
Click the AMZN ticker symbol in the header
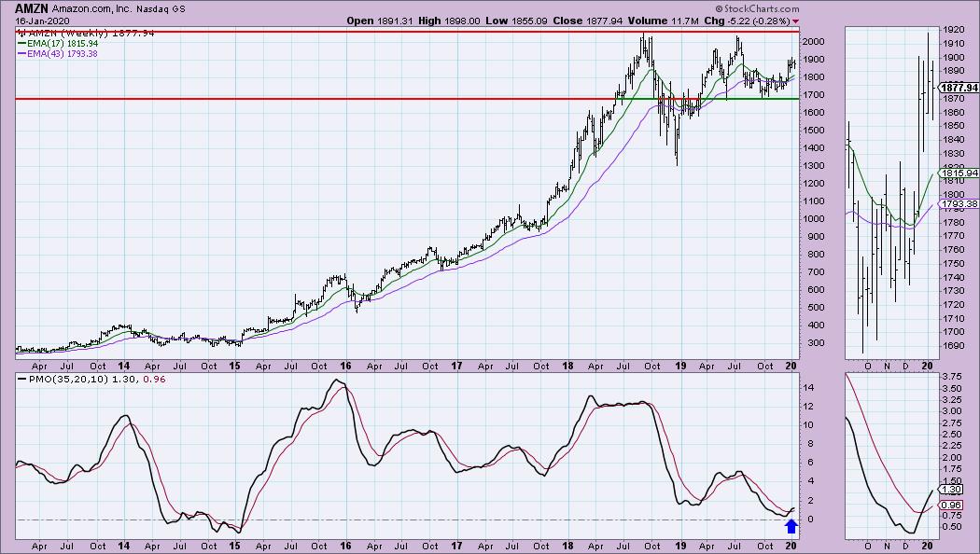[32, 8]
